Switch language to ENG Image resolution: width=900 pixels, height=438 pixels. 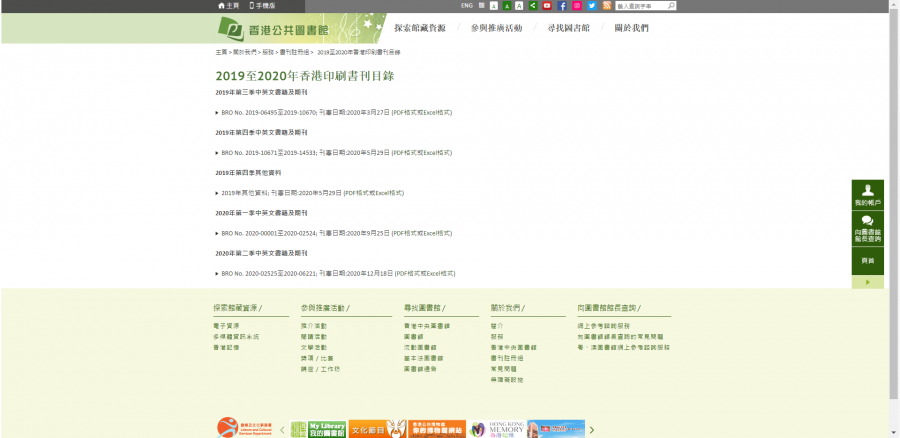pos(467,6)
